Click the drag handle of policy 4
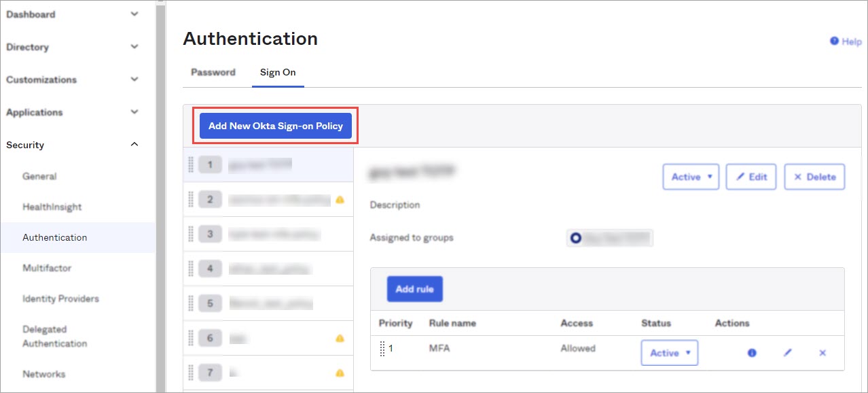 (x=191, y=269)
